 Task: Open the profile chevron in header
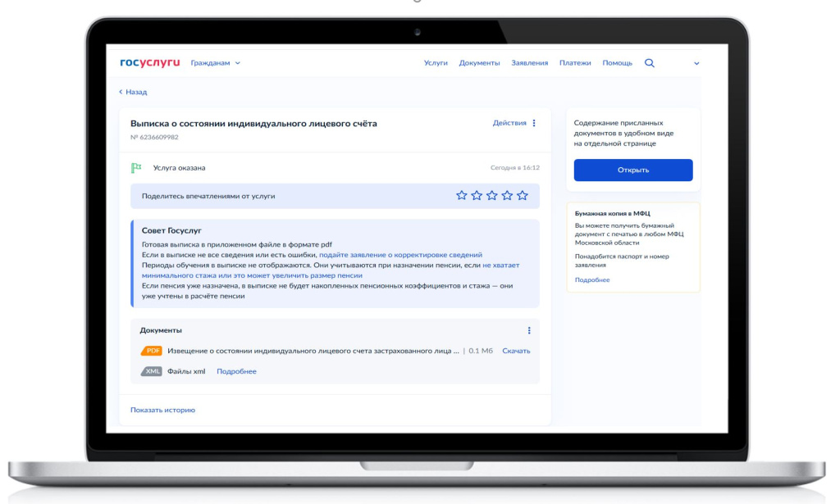(697, 63)
